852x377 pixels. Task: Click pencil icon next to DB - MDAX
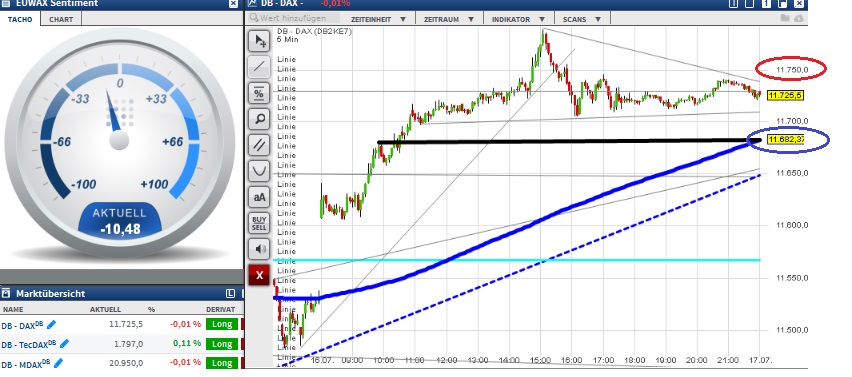(58, 363)
